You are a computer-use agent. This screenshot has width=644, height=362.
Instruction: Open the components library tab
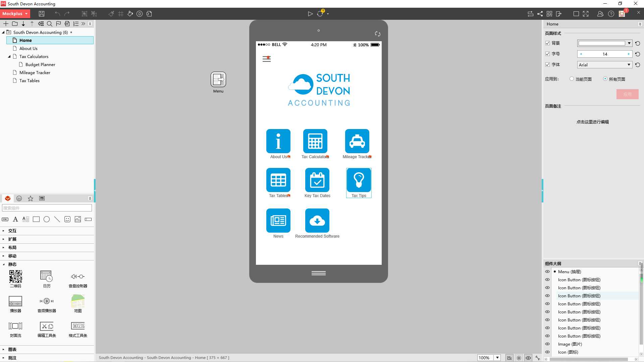tap(8, 198)
